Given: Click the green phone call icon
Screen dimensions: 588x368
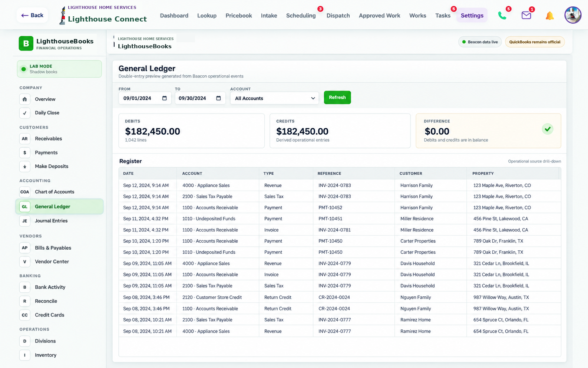Looking at the screenshot, I should tap(502, 16).
